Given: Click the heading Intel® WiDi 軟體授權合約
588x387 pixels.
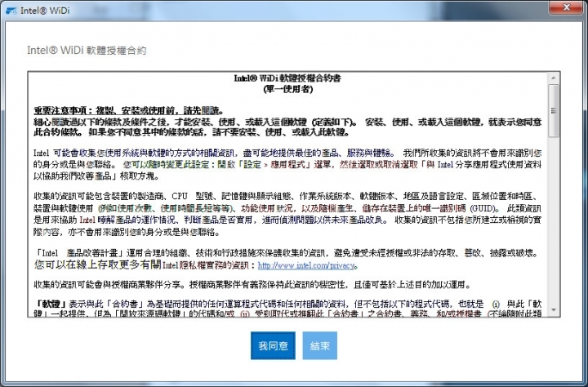Looking at the screenshot, I should point(87,51).
